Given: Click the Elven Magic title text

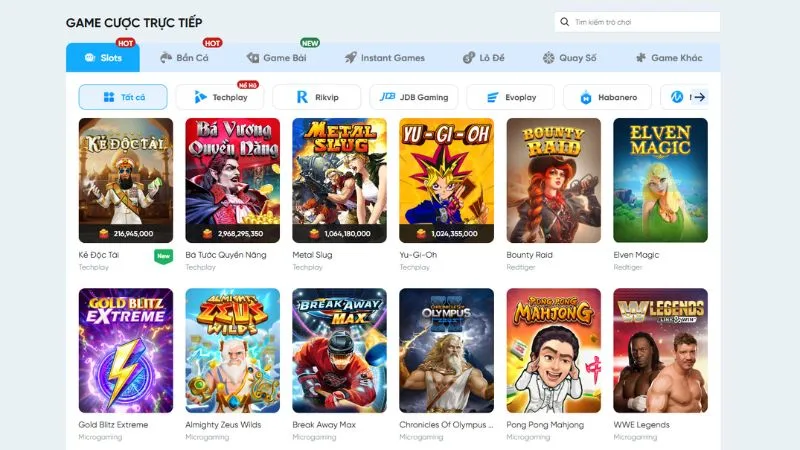Looking at the screenshot, I should 636,255.
